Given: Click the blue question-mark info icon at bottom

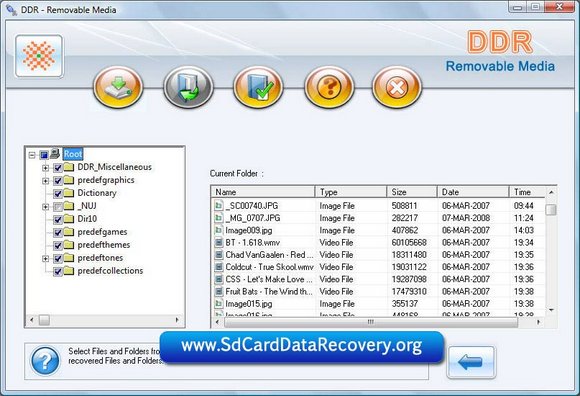Looking at the screenshot, I should coord(45,361).
